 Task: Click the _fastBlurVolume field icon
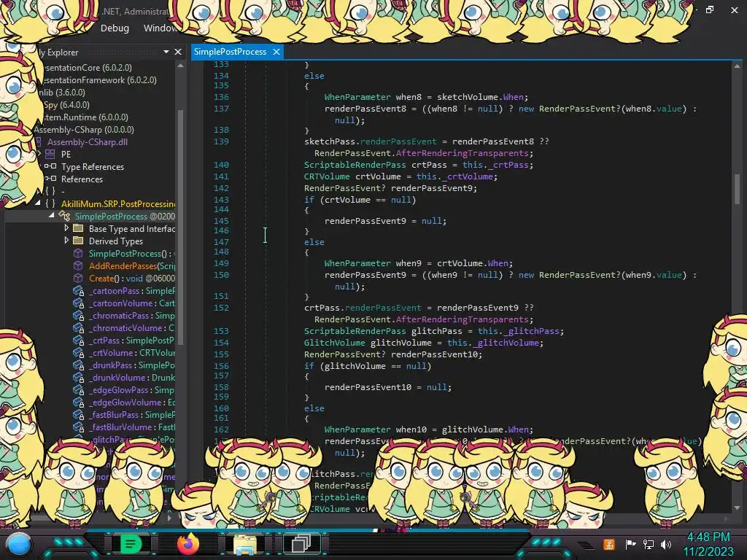point(79,427)
